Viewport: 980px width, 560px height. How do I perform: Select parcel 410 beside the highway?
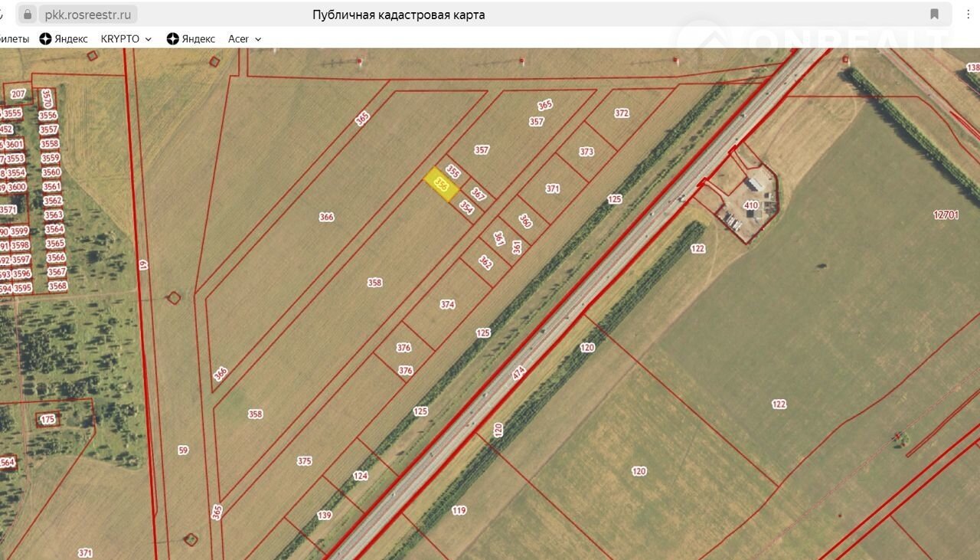tap(750, 205)
